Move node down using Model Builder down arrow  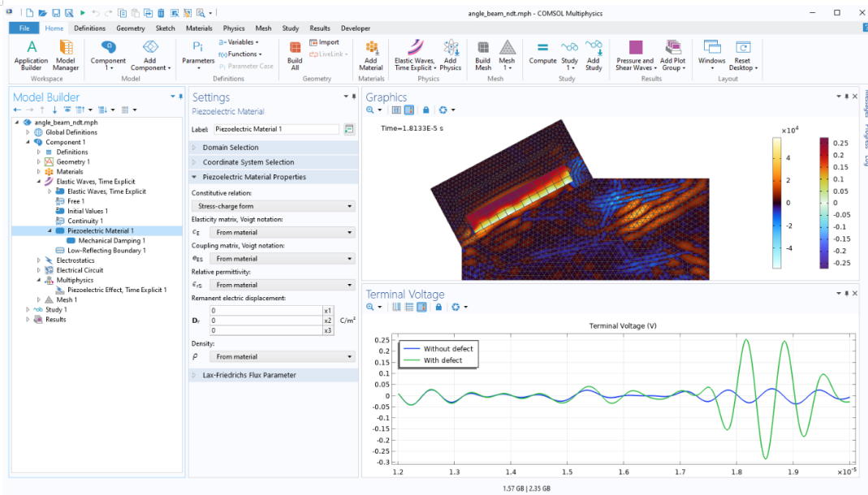(x=54, y=110)
